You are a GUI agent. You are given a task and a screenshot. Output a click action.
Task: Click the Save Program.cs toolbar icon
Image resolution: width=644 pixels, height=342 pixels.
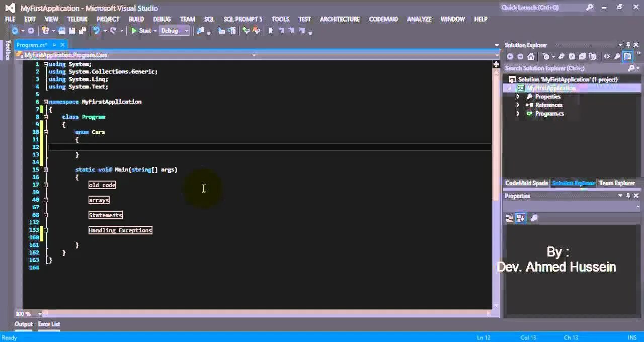tap(72, 31)
